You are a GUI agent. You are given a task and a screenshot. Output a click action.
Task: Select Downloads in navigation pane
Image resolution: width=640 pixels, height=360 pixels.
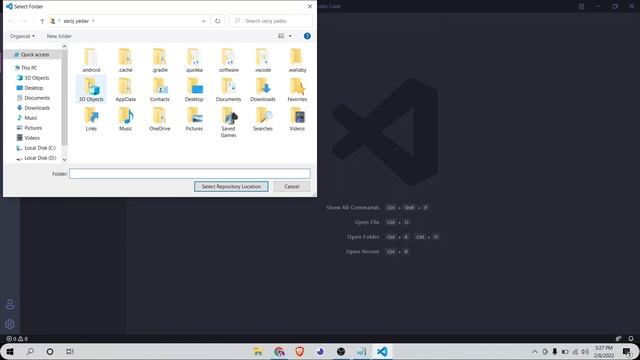coord(33,108)
